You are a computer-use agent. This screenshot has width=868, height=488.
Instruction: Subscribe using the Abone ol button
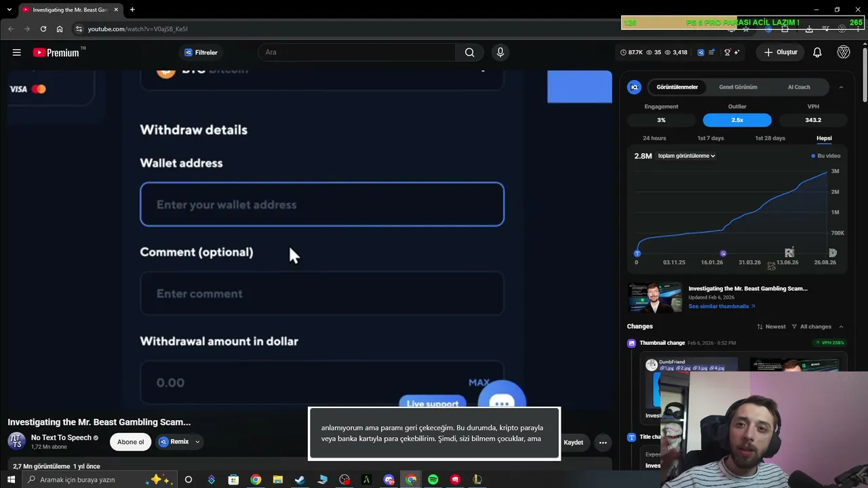(130, 442)
